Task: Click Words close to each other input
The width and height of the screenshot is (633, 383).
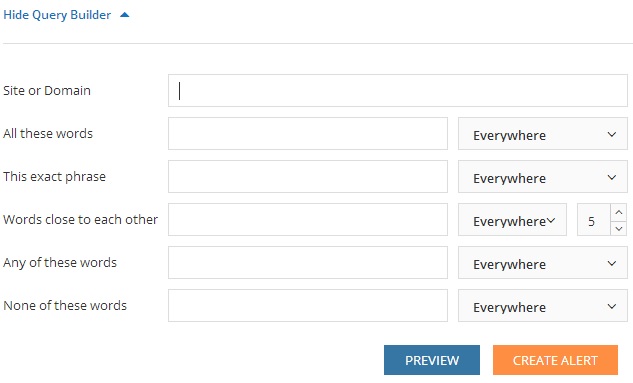Action: tap(308, 220)
